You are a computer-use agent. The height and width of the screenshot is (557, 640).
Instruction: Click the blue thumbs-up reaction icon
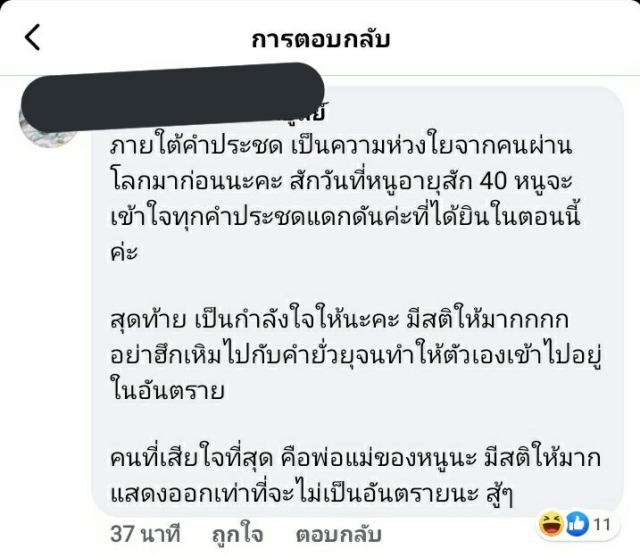(576, 525)
